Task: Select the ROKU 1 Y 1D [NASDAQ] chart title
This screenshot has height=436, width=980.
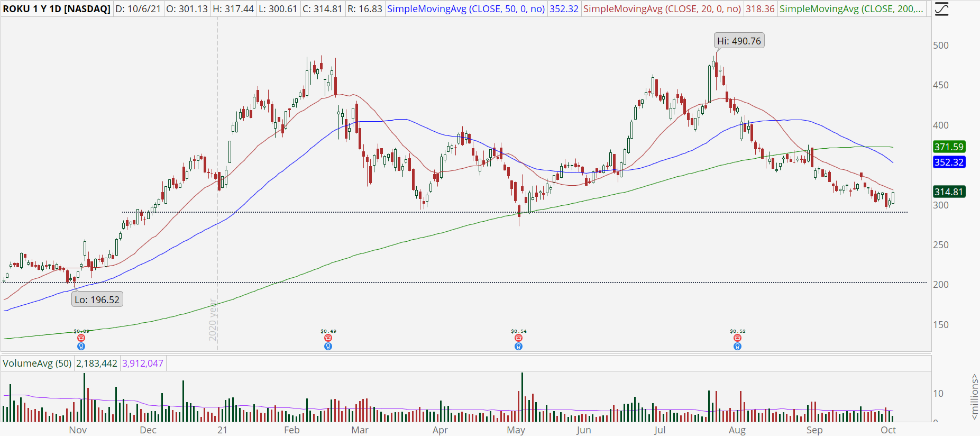Action: pos(57,9)
